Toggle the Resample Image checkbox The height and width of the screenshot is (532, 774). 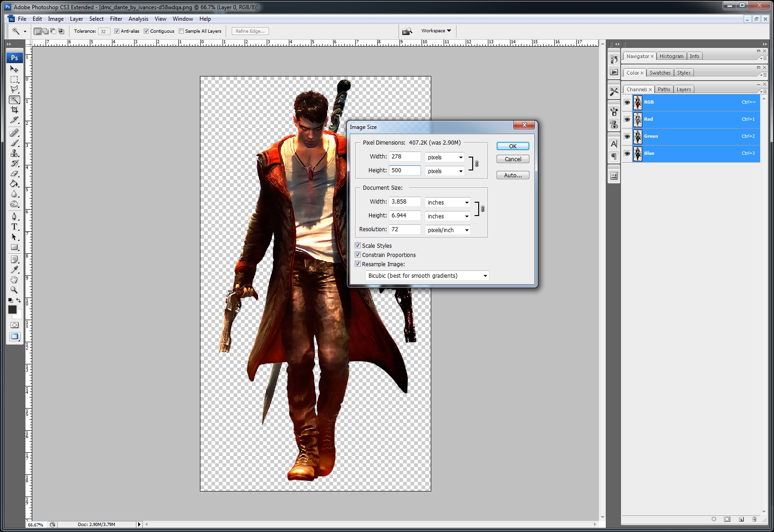click(358, 264)
